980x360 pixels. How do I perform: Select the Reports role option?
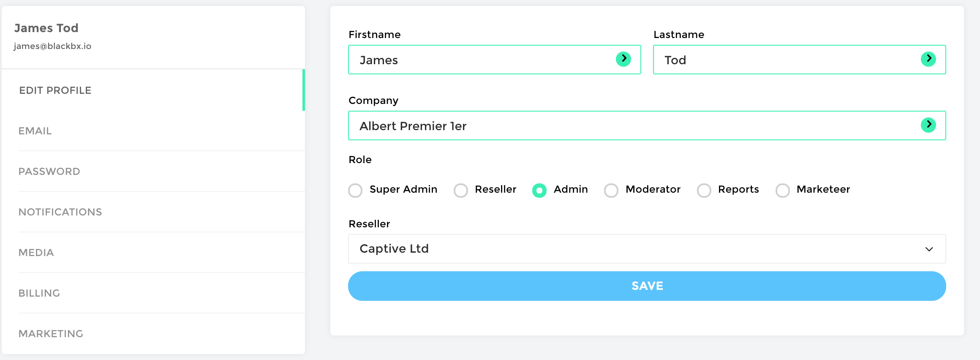tap(704, 190)
